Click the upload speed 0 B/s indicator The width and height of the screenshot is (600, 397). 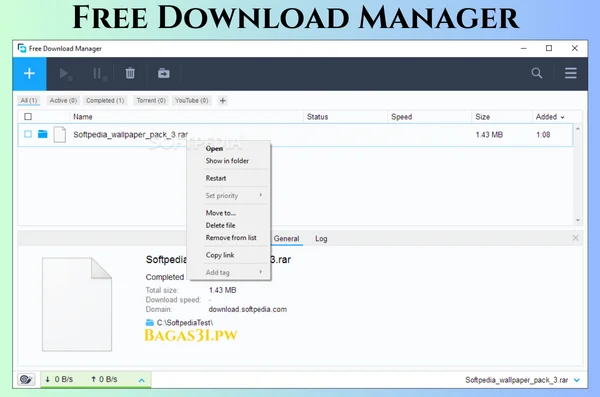[x=104, y=379]
